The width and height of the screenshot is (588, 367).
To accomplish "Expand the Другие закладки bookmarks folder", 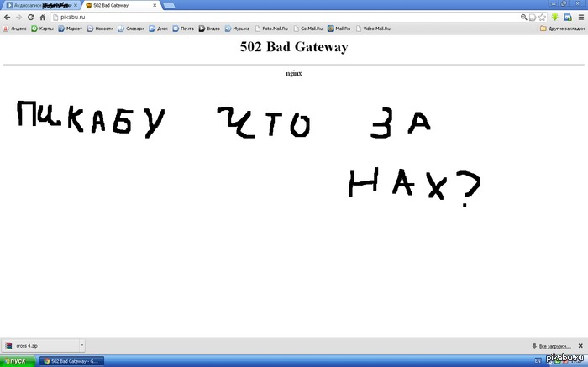I will (562, 28).
